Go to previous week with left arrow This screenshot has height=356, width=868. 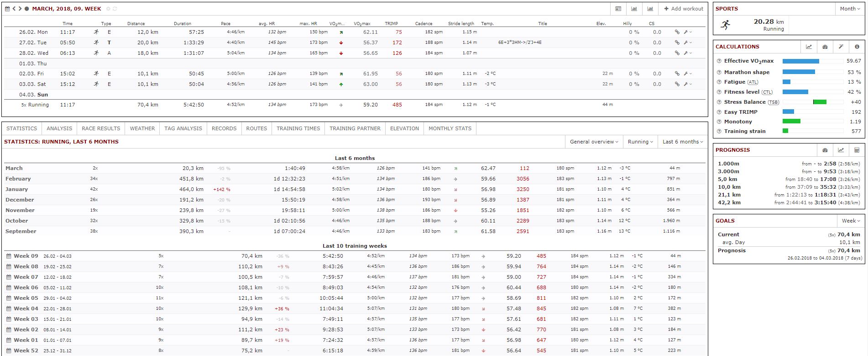pyautogui.click(x=14, y=9)
